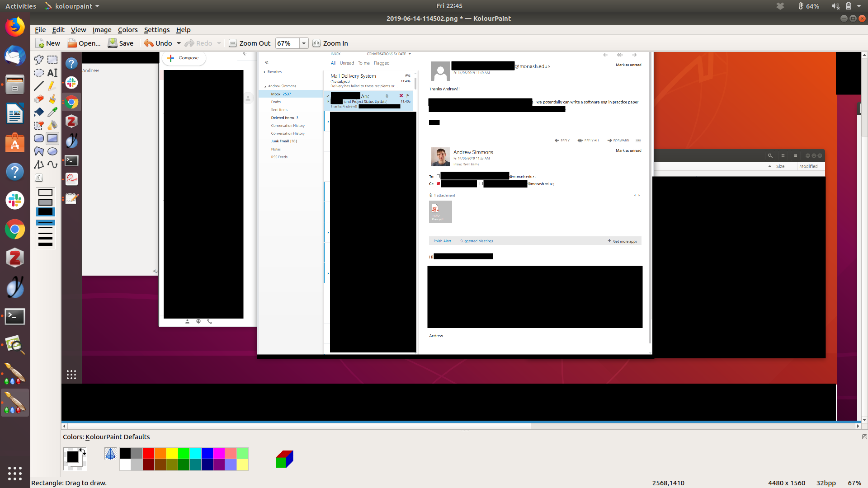Image resolution: width=868 pixels, height=488 pixels.
Task: Select the Pen tool
Action: coord(52,85)
